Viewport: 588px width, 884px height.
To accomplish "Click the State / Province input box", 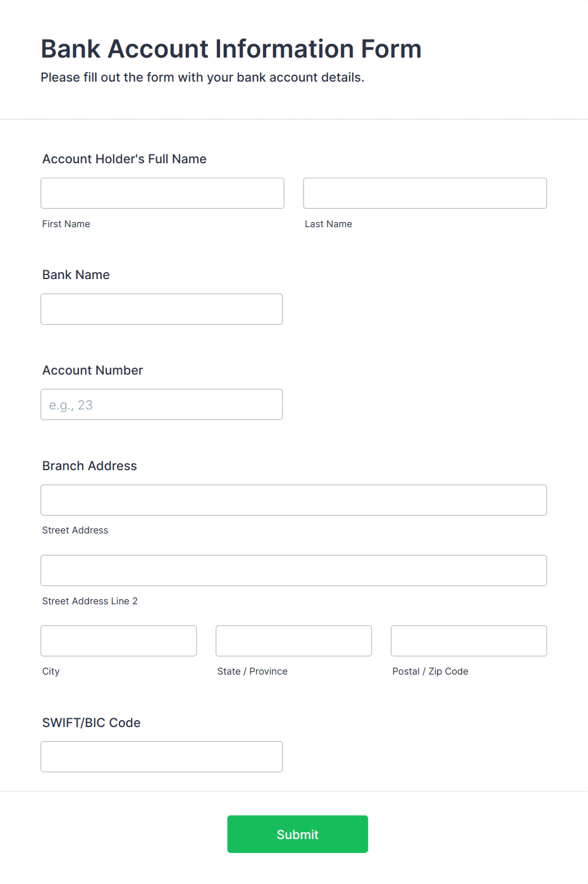I will point(293,640).
